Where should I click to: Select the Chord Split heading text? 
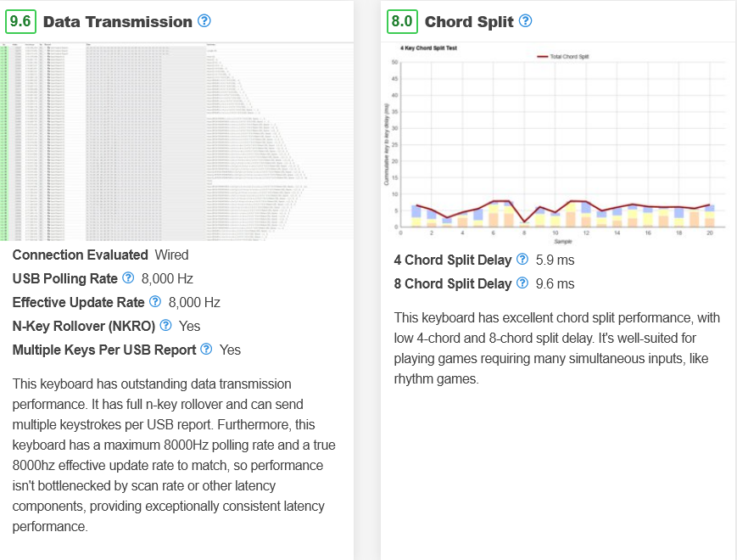tap(469, 21)
